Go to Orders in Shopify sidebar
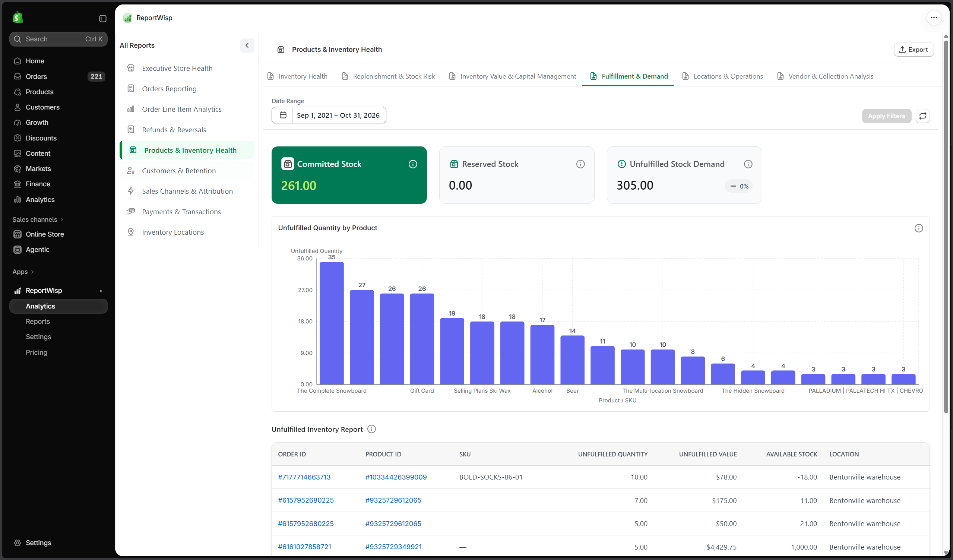The height and width of the screenshot is (560, 953). tap(58, 76)
